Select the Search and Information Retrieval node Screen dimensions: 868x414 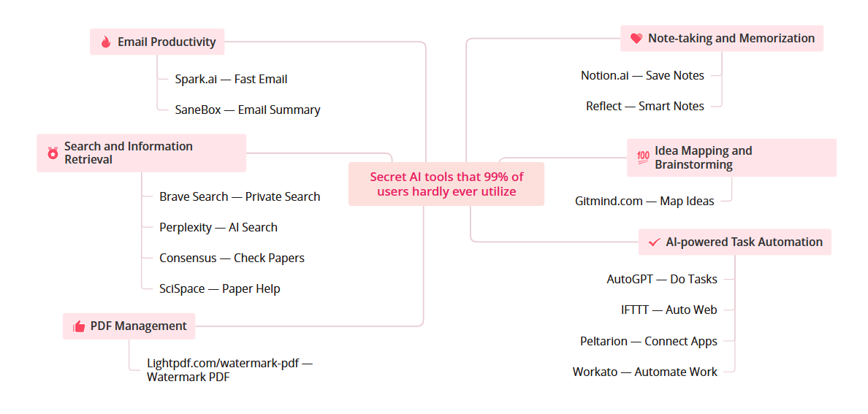point(141,153)
